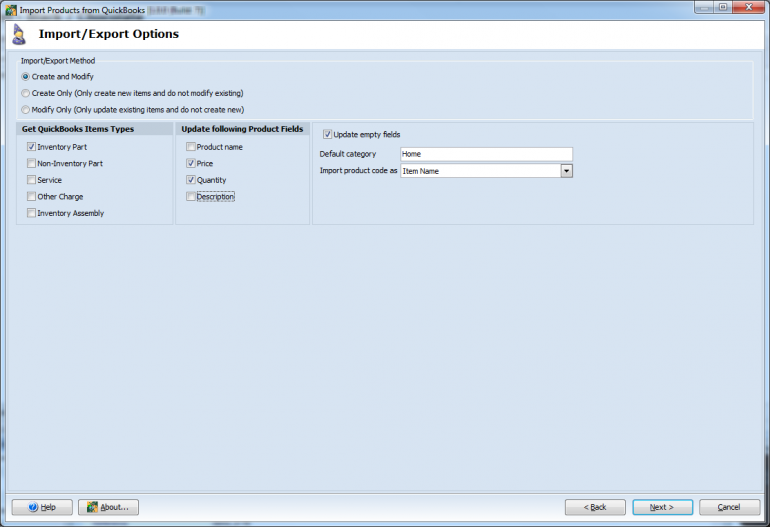This screenshot has width=770, height=527.
Task: Select the Modify Only radio option
Action: coord(26,110)
